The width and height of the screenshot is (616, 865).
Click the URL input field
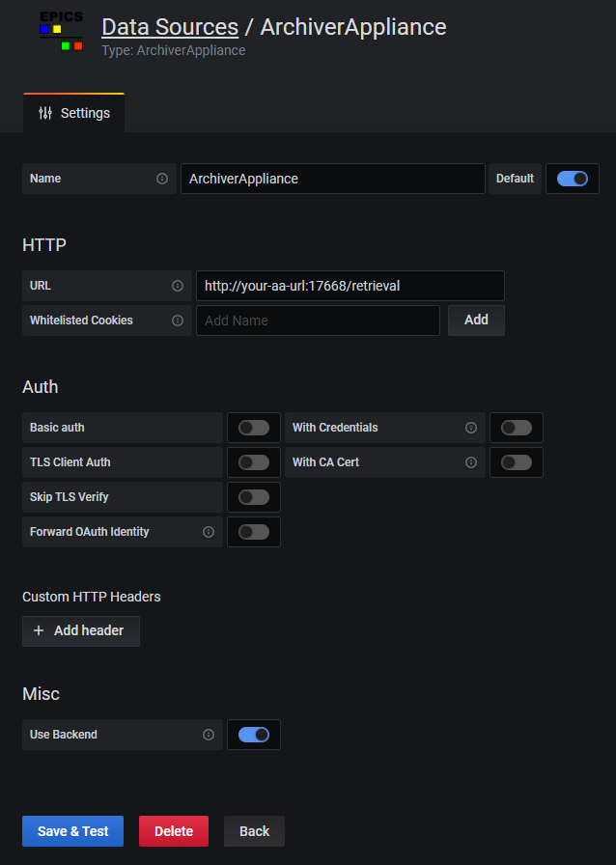click(x=350, y=285)
